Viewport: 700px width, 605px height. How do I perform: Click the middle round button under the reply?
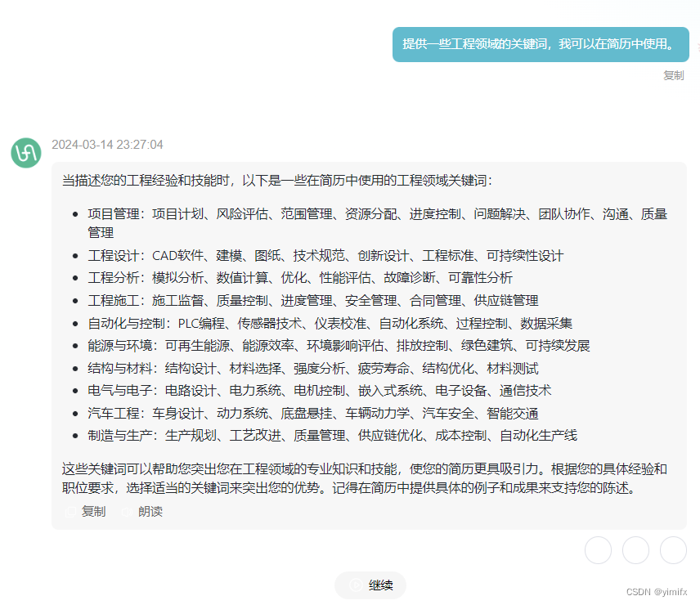point(635,550)
